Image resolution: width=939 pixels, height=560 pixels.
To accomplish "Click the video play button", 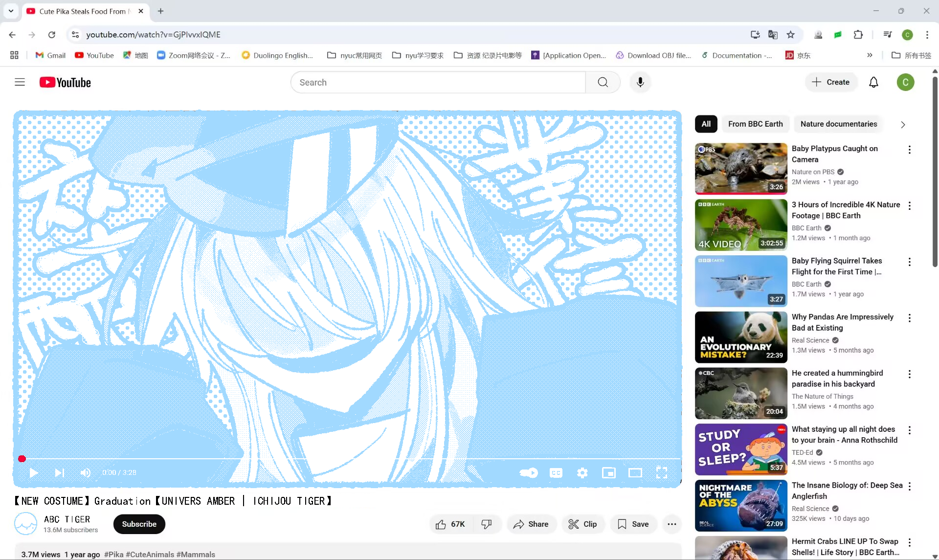I will point(33,472).
